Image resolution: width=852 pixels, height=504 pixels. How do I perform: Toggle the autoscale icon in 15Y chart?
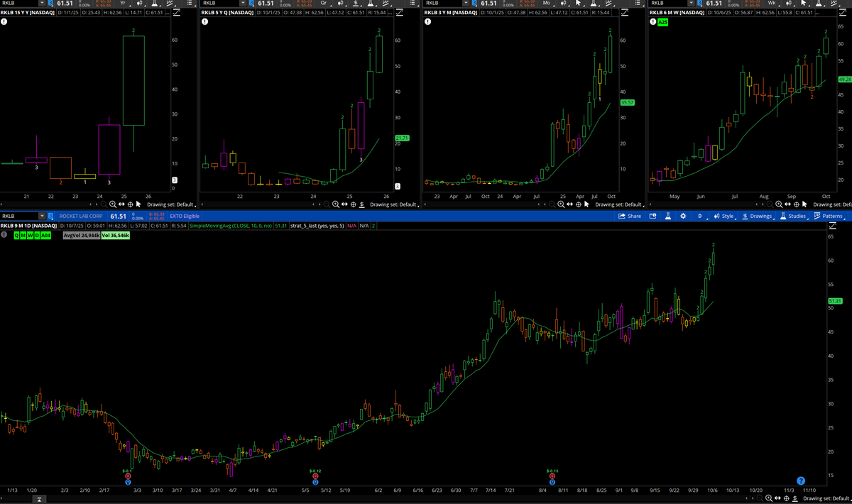(x=176, y=13)
